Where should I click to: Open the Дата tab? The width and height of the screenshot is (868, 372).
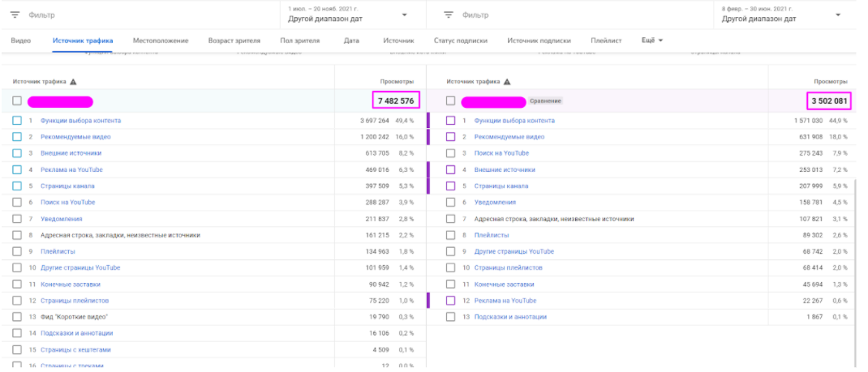coord(351,41)
